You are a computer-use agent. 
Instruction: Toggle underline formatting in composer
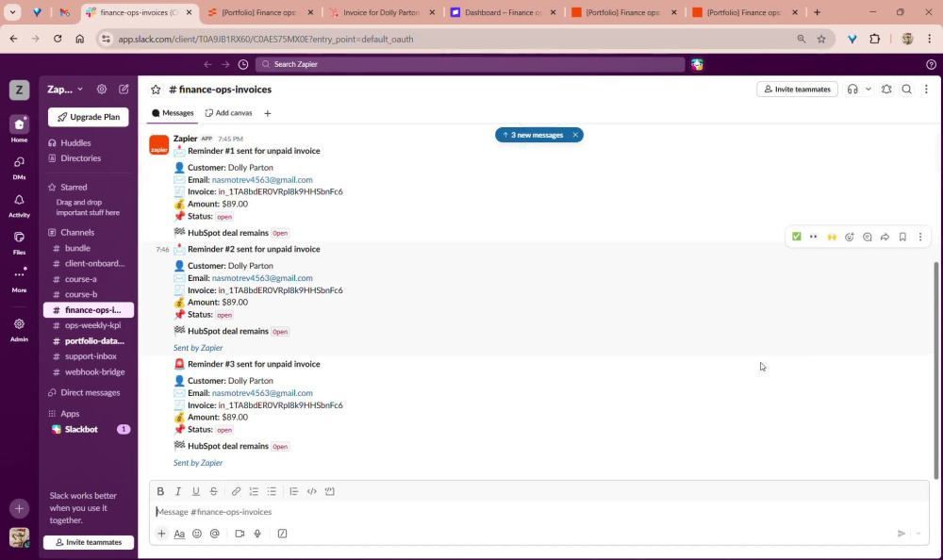pos(195,491)
